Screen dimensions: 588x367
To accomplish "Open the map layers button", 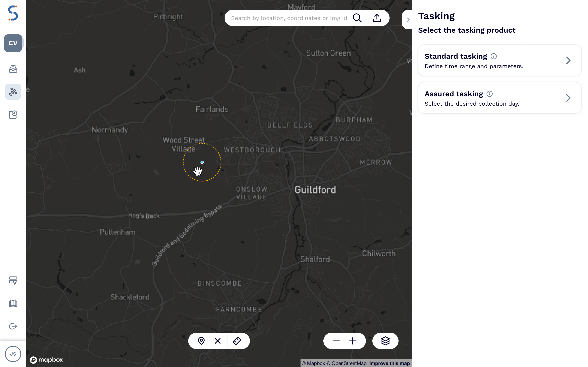I will pos(385,341).
